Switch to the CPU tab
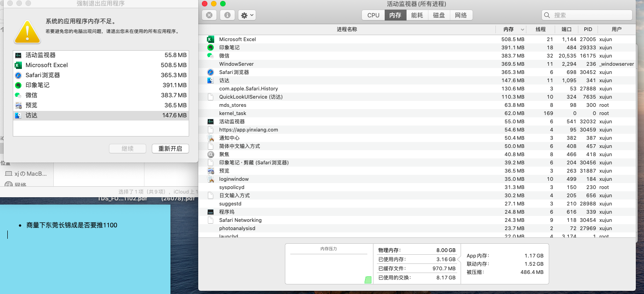The height and width of the screenshot is (294, 644). click(x=373, y=15)
